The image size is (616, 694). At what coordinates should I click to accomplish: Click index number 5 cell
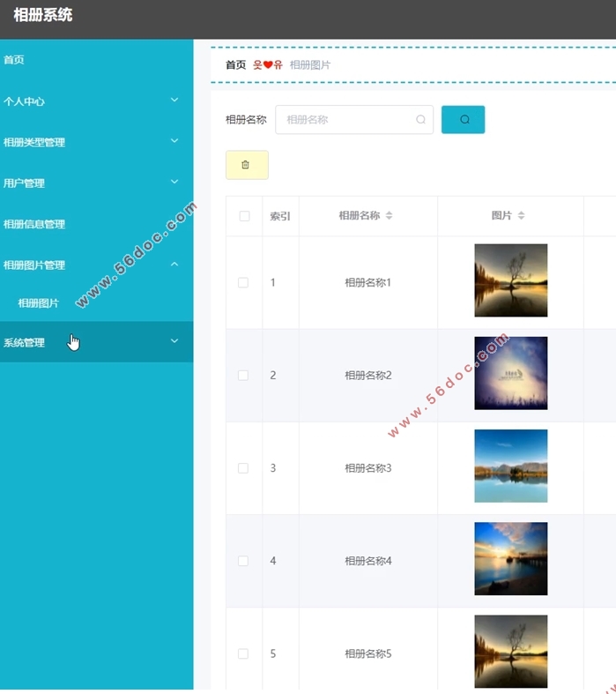(273, 653)
